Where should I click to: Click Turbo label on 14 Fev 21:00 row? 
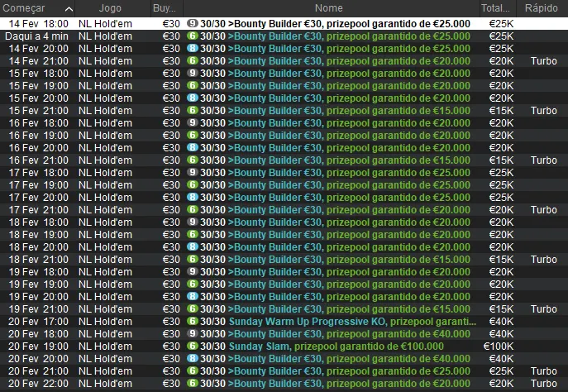(x=544, y=61)
